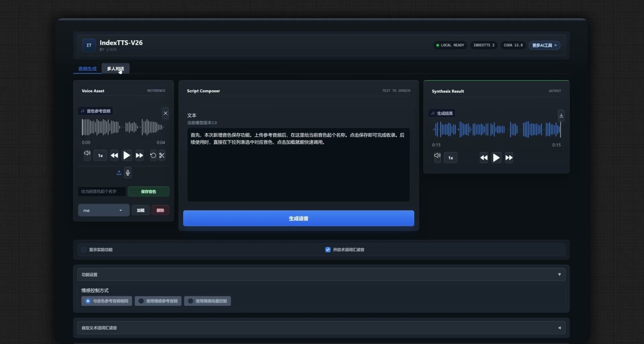Switch to the 音频生成 tab
Screen dimensions: 644x344
87,69
